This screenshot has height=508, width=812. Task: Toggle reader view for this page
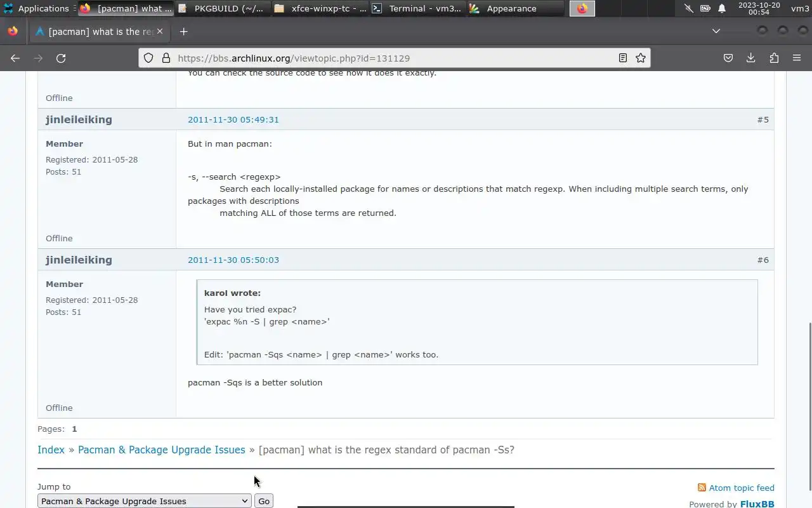coord(623,58)
